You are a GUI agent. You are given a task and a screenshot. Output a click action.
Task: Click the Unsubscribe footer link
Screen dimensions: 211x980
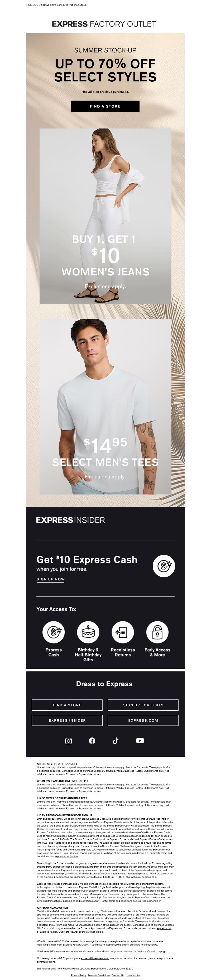pyautogui.click(x=133, y=976)
